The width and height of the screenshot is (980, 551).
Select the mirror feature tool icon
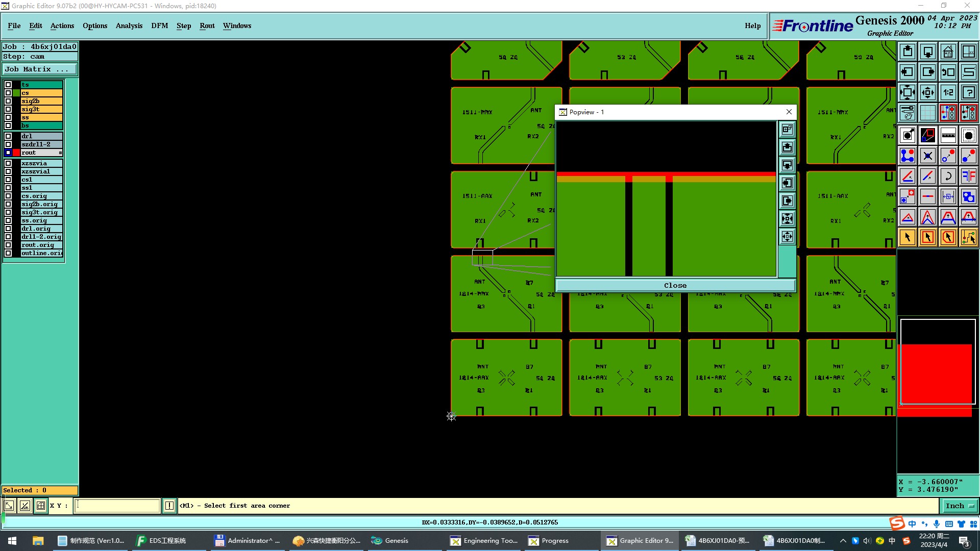point(968,176)
